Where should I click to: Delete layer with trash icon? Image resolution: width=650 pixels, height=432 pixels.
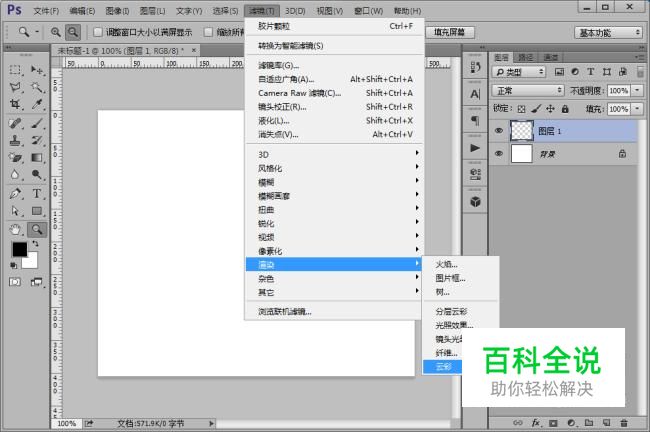pos(623,423)
